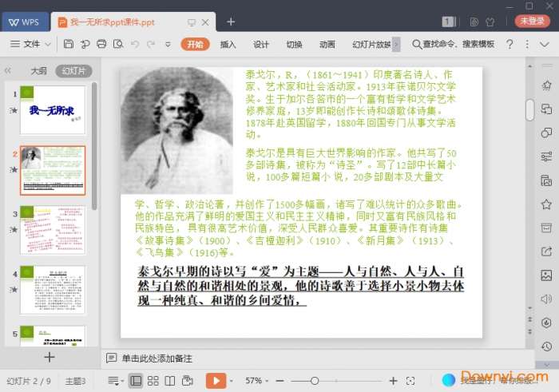
Task: Select the 幻灯片放映 tab
Action: pos(371,44)
